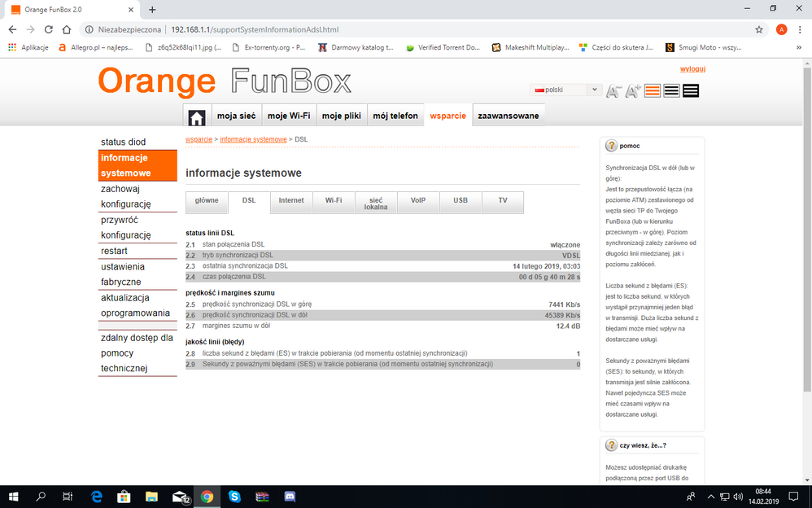812x508 pixels.
Task: Increase font size with A+ icon
Action: [632, 90]
